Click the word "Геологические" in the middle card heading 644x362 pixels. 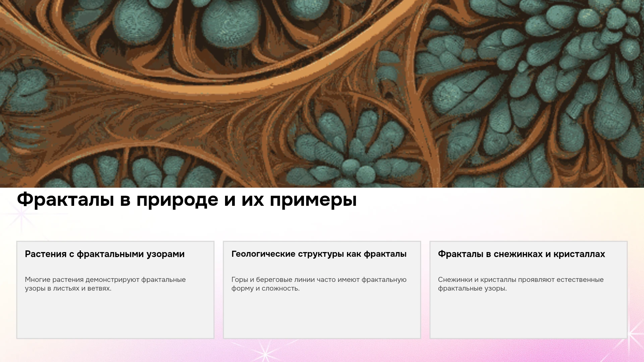tap(263, 254)
